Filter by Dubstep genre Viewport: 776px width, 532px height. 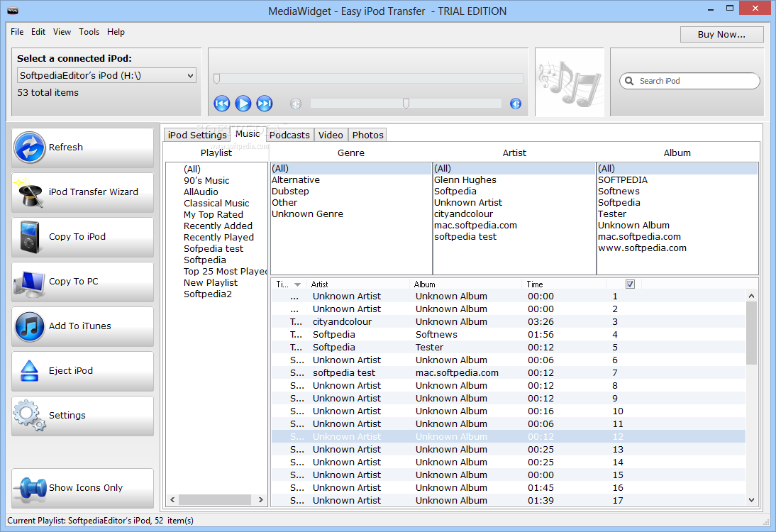290,192
